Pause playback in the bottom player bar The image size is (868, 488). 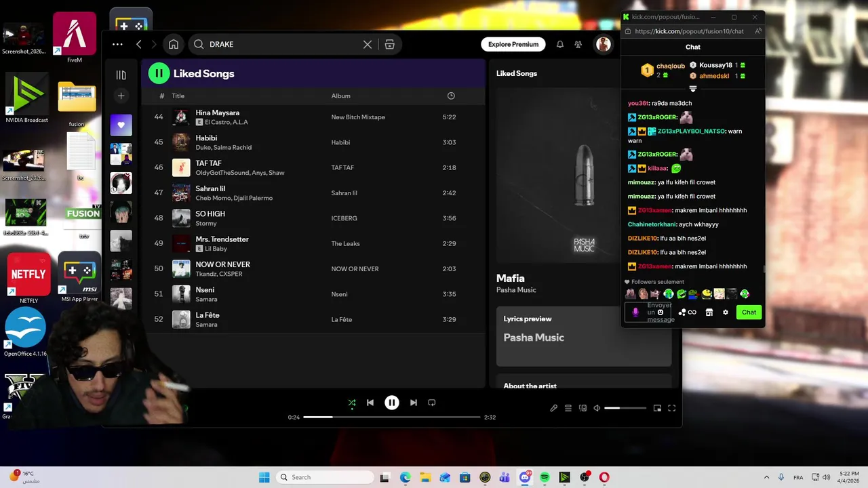coord(392,403)
